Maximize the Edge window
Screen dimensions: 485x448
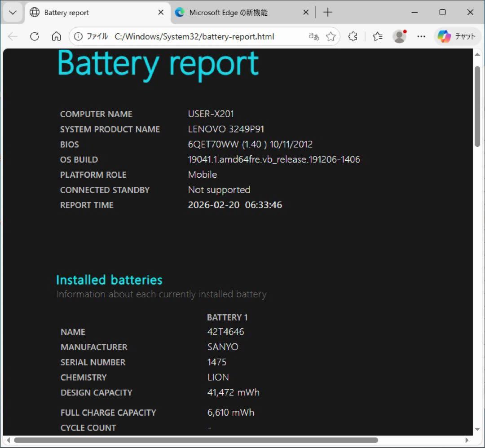tap(443, 13)
